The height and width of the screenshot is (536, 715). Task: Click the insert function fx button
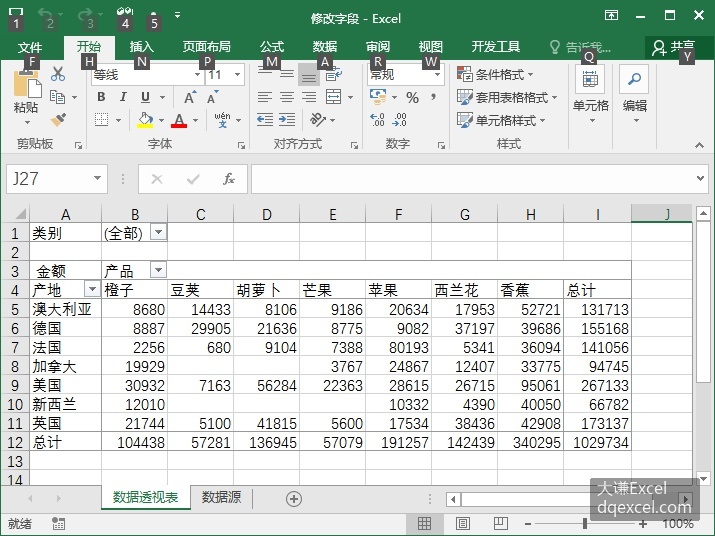tap(229, 179)
